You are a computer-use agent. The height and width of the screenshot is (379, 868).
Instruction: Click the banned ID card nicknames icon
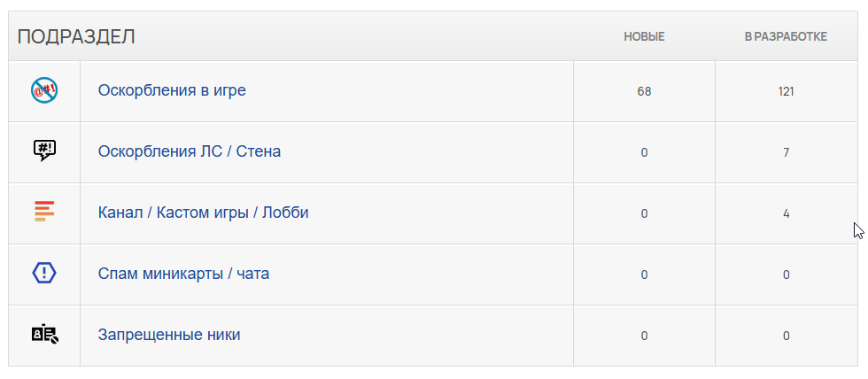pos(45,334)
